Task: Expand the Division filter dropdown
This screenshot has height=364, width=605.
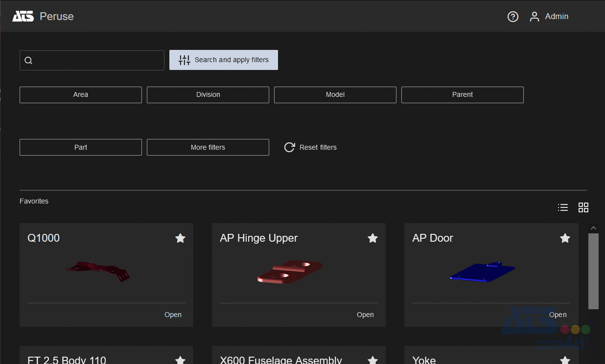Action: (x=208, y=95)
